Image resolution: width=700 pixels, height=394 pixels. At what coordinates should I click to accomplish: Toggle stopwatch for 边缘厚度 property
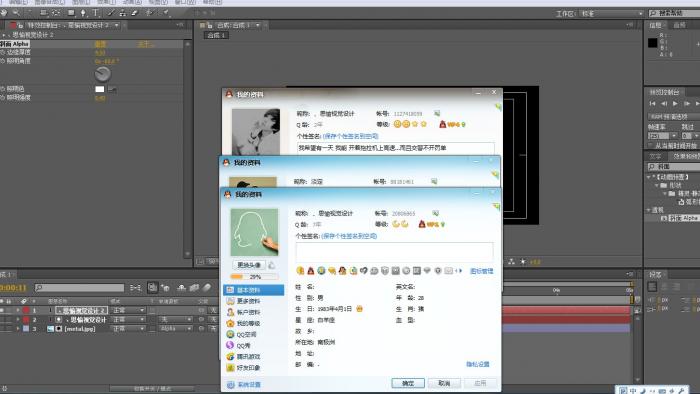(x=3, y=52)
